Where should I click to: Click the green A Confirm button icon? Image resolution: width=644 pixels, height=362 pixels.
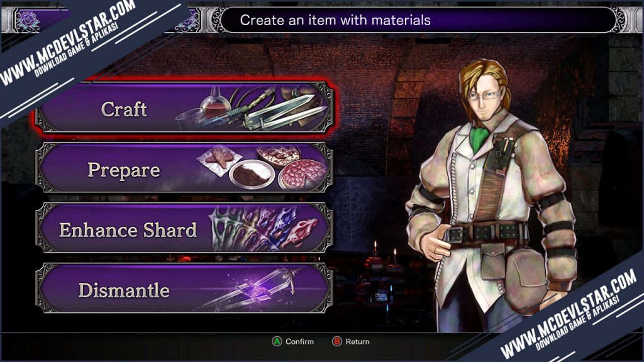pyautogui.click(x=277, y=341)
